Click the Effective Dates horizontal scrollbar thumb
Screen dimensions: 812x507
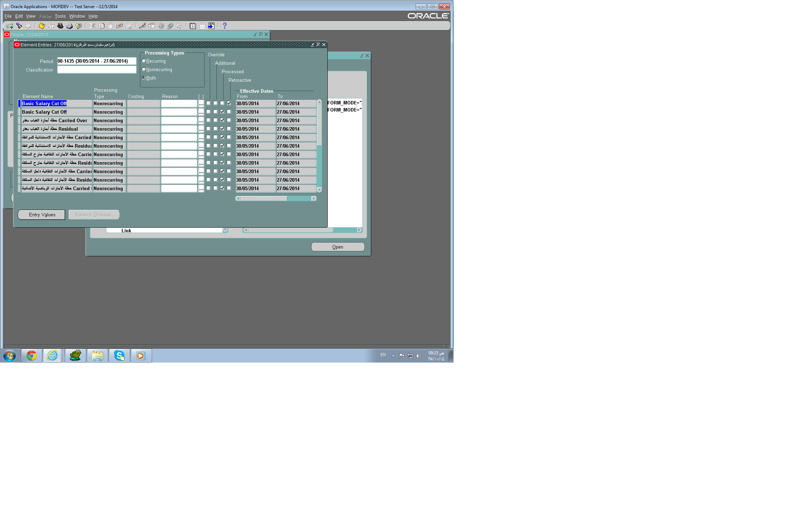coord(264,199)
